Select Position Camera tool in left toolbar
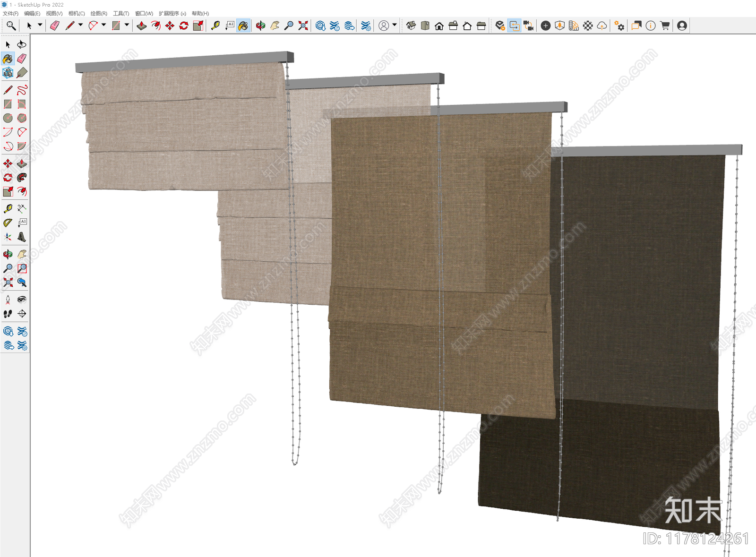 [8, 300]
